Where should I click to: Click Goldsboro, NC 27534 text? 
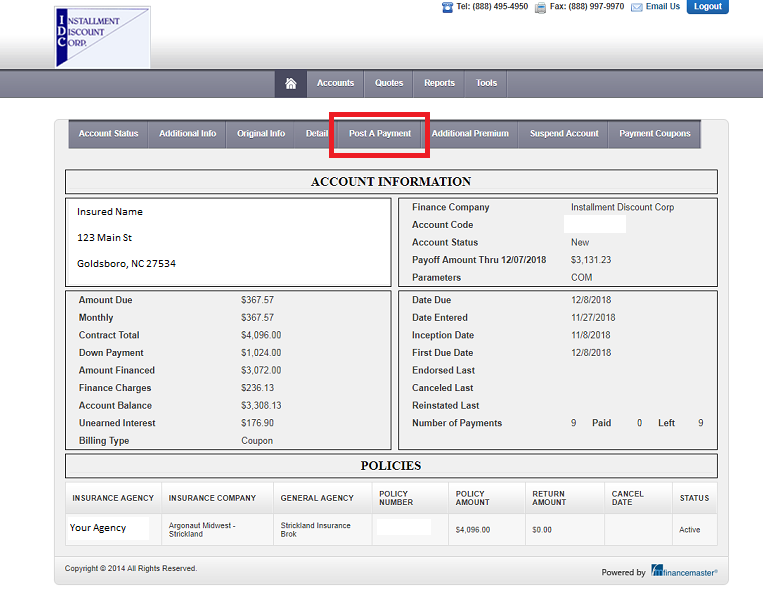click(127, 263)
